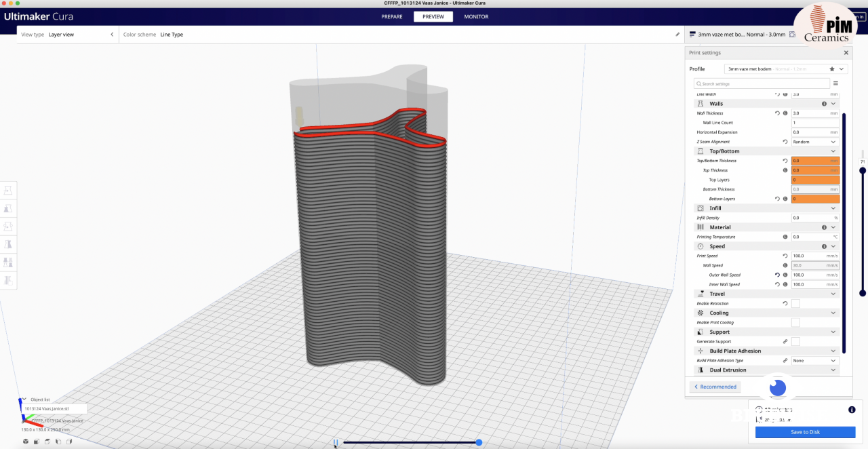
Task: Revert the Print Speed setting
Action: tap(785, 256)
